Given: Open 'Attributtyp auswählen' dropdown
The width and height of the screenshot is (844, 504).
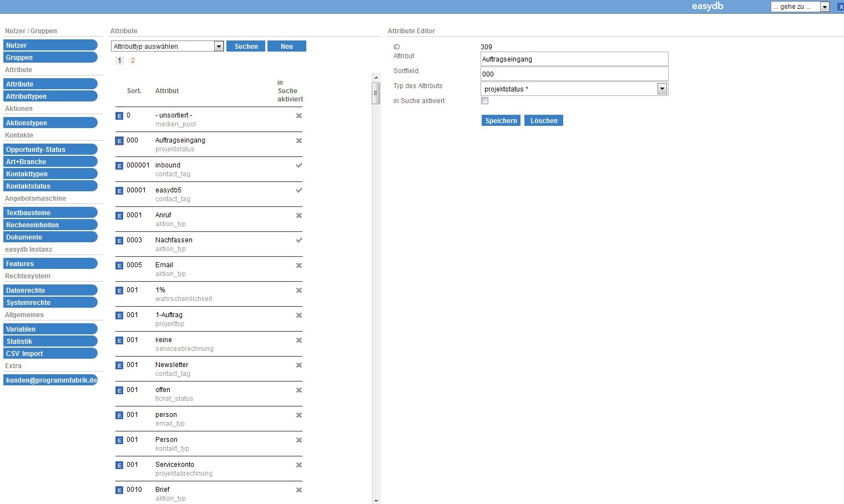Looking at the screenshot, I should (x=168, y=47).
